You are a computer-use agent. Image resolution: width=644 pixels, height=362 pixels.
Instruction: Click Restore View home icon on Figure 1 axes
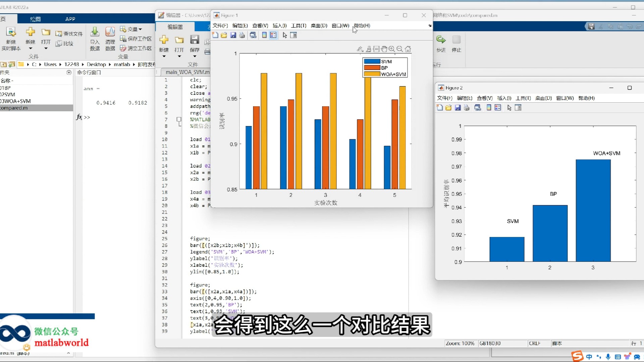point(408,49)
